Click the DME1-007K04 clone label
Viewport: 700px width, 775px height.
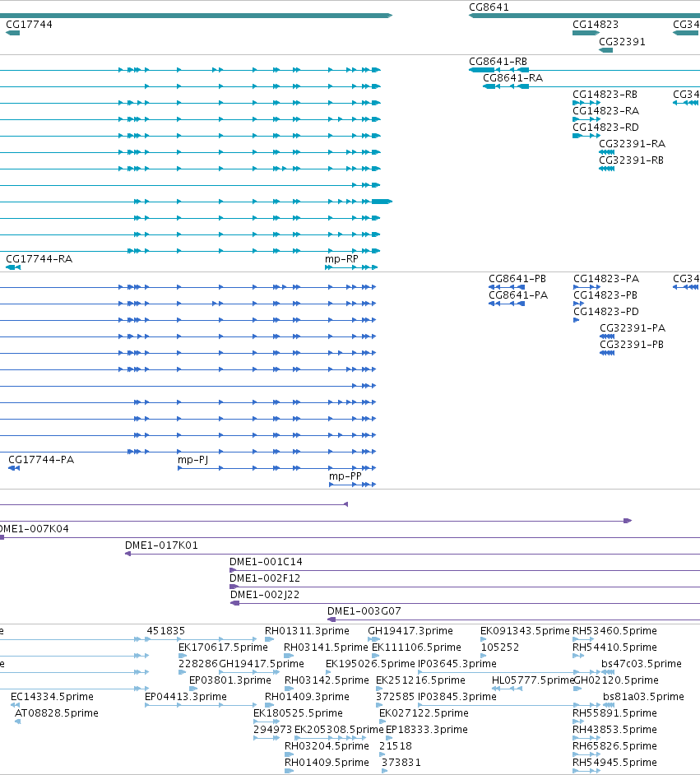point(34,528)
